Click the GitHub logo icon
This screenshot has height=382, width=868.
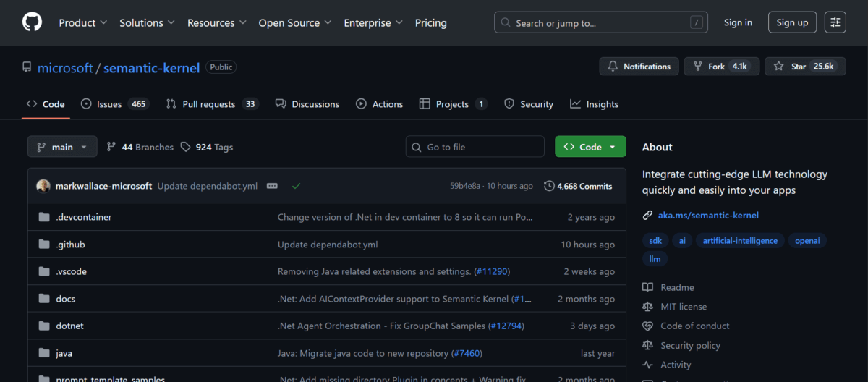[32, 22]
